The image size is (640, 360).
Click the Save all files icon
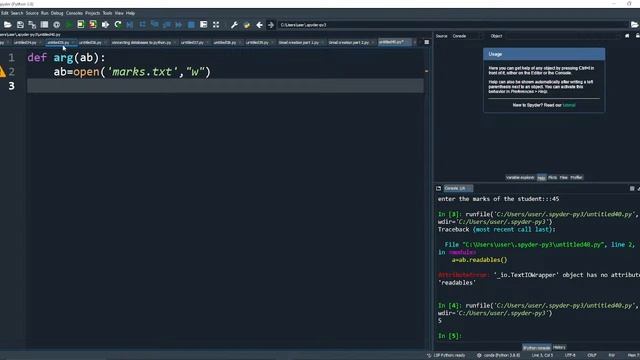click(32, 25)
